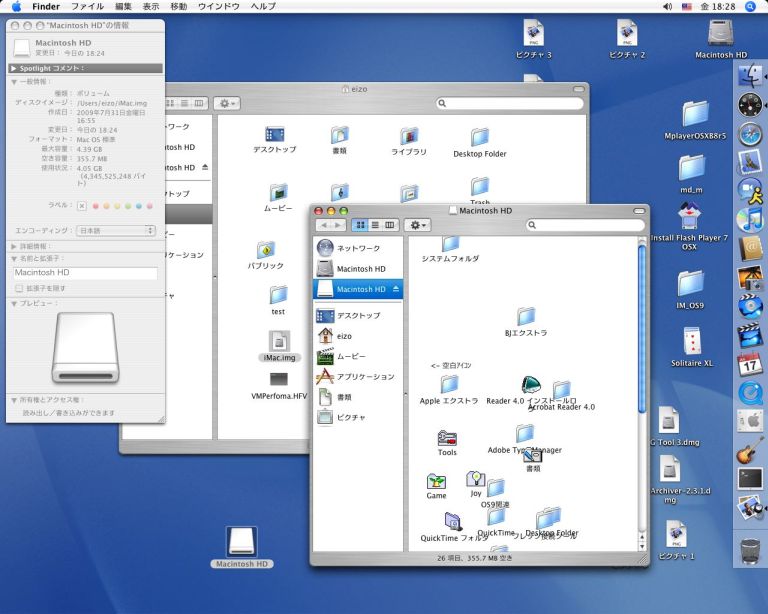The image size is (768, 614).
Task: Open アプリケーション in the sidebar
Action: (x=358, y=377)
